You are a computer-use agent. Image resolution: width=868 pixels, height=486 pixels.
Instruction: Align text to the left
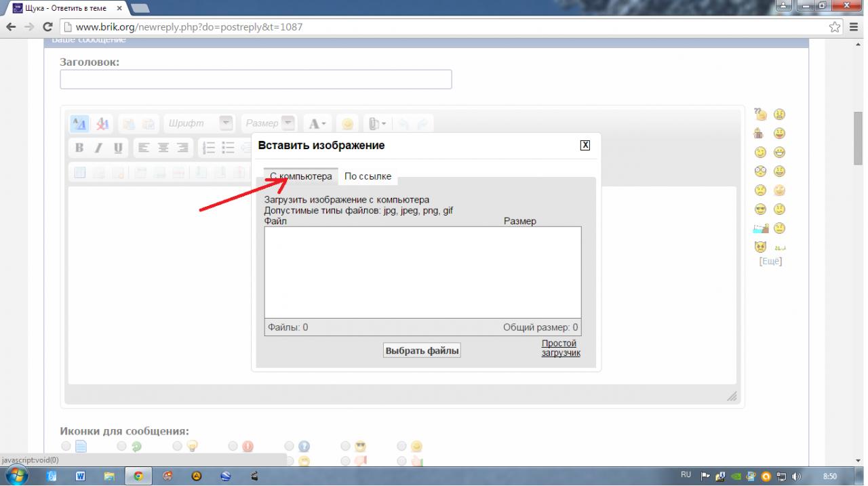pos(144,148)
